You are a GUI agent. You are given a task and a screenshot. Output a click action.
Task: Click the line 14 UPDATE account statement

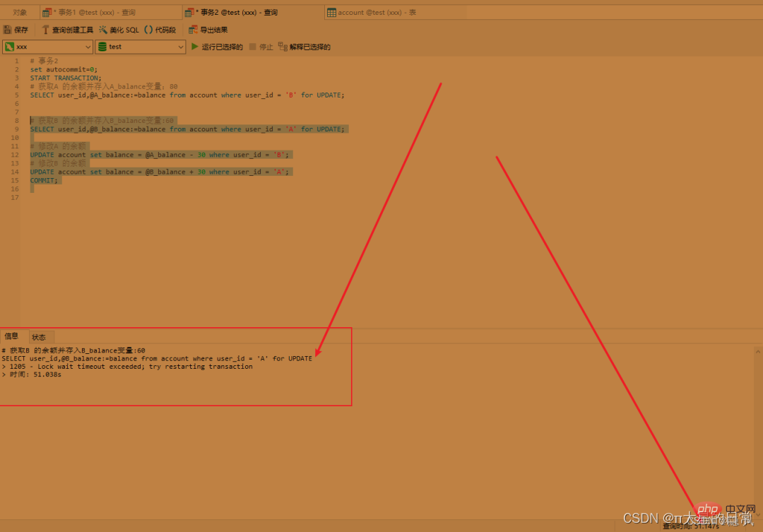[x=159, y=172]
